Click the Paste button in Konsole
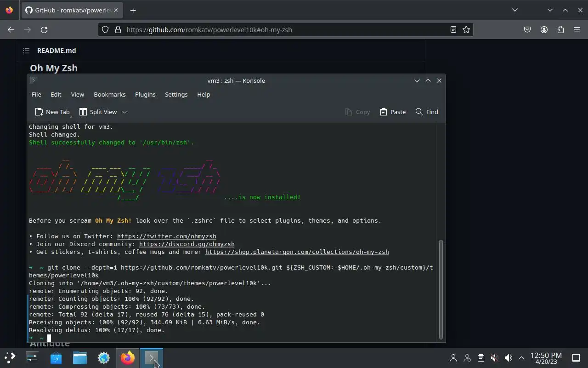Image resolution: width=588 pixels, height=368 pixels. [x=393, y=112]
